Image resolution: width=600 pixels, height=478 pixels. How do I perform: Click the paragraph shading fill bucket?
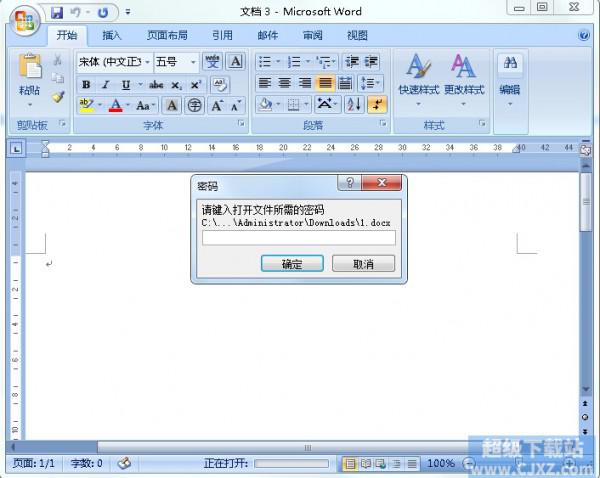point(265,104)
